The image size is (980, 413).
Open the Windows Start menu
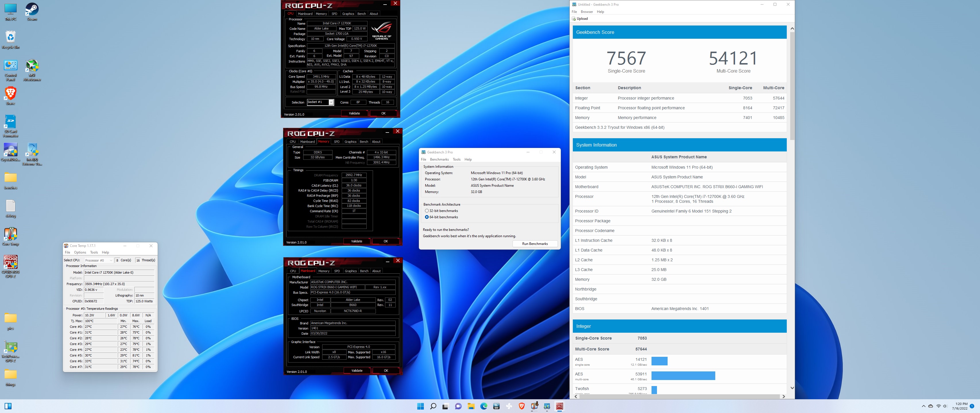tap(420, 406)
